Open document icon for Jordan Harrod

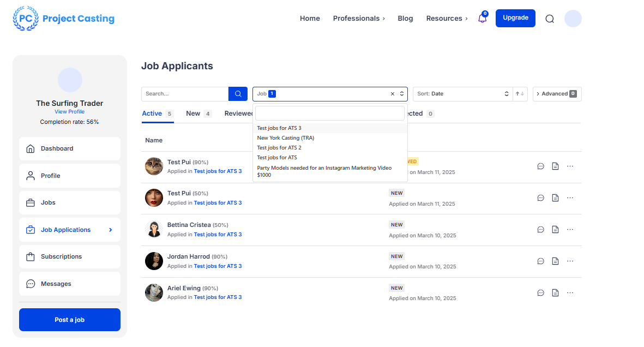point(555,261)
